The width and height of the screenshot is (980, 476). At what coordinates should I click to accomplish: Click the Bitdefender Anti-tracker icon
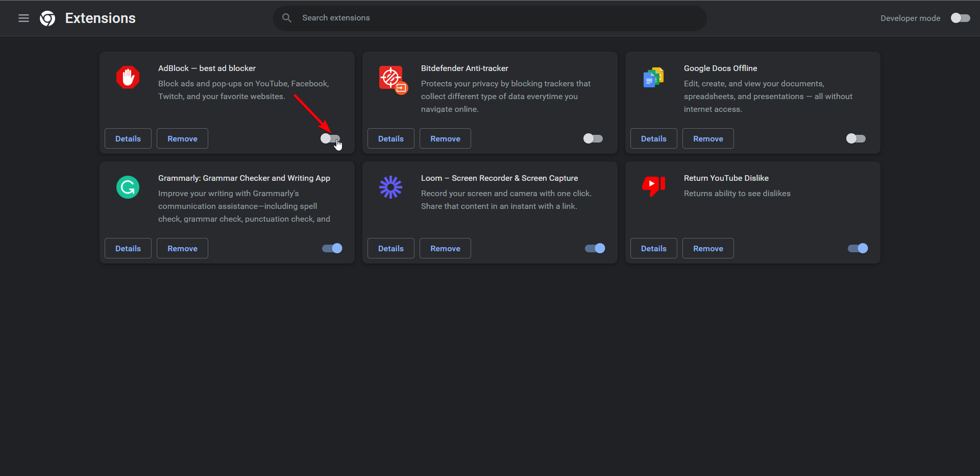click(x=392, y=79)
